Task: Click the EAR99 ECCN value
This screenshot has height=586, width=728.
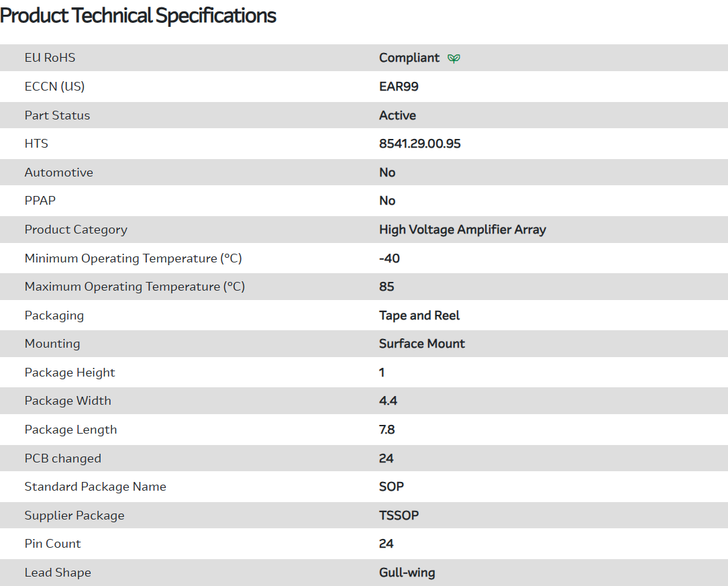Action: point(399,87)
